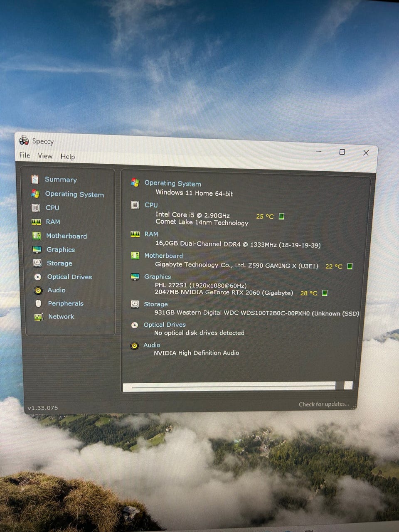
Task: Click the CPU chip icon in summary panel
Action: [x=135, y=205]
